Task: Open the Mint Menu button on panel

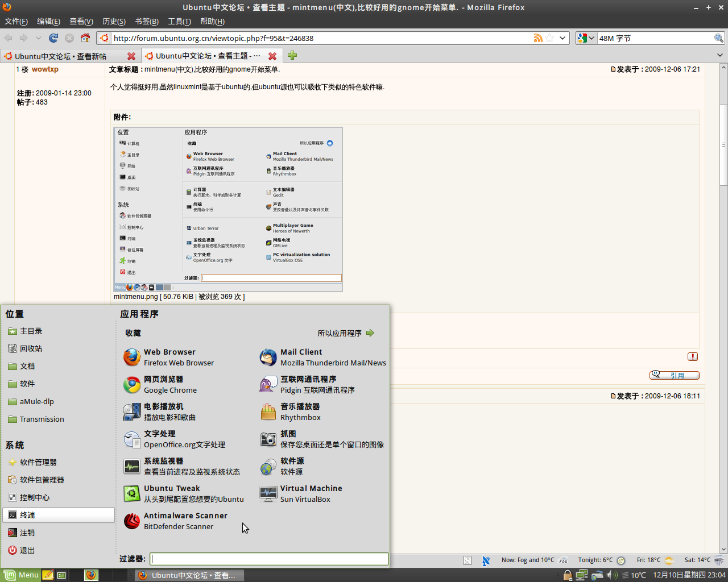Action: coord(21,575)
